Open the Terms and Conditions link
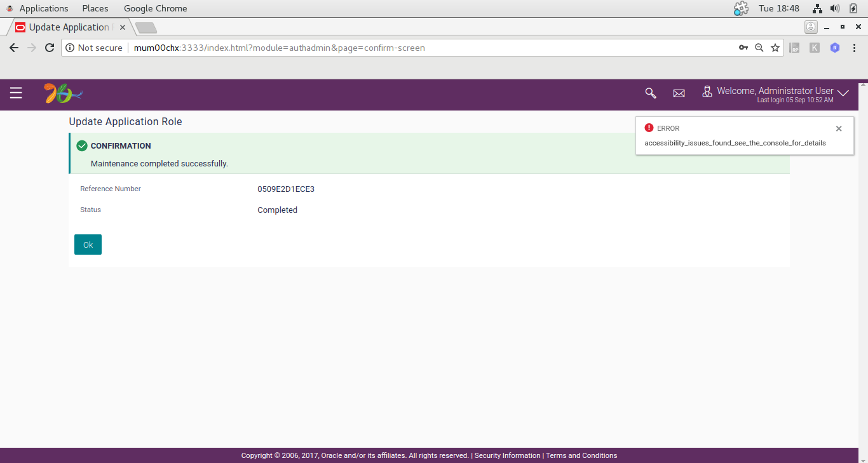868x463 pixels. click(581, 455)
